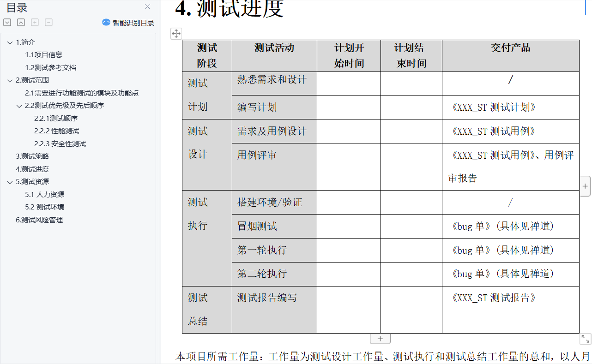Click the minus icon to show fewer heading levels
Viewport: 592px width, 364px height.
click(48, 22)
